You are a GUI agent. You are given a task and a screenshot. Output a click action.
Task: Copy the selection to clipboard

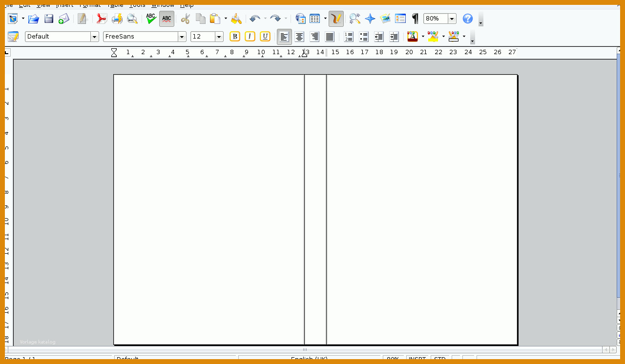click(201, 19)
